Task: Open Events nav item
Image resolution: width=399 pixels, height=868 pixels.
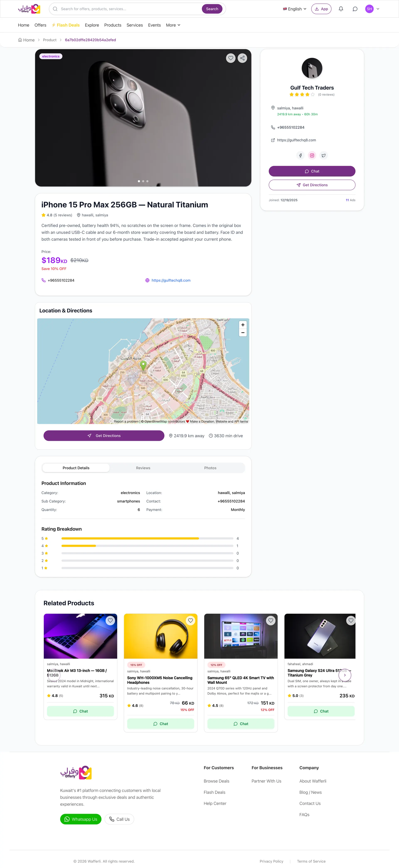Action: 154,25
